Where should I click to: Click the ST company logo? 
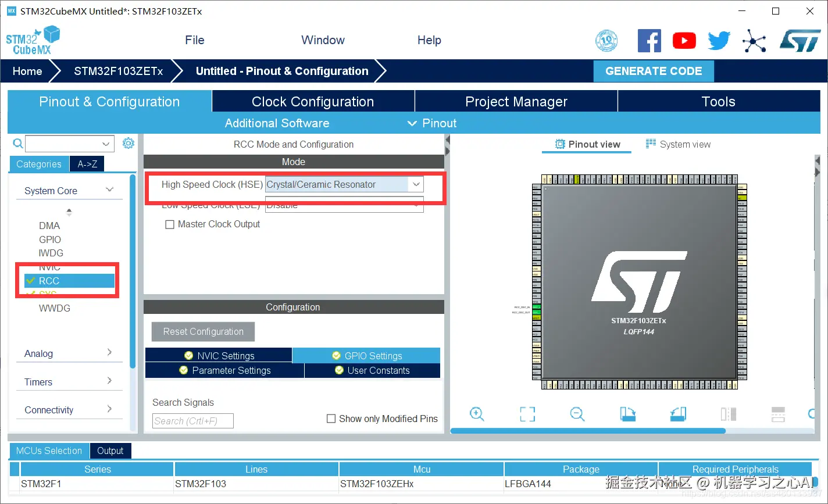[x=800, y=41]
